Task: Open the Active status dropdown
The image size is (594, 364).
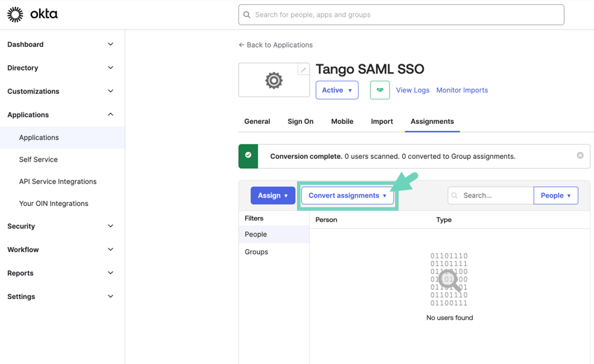Action: [337, 90]
